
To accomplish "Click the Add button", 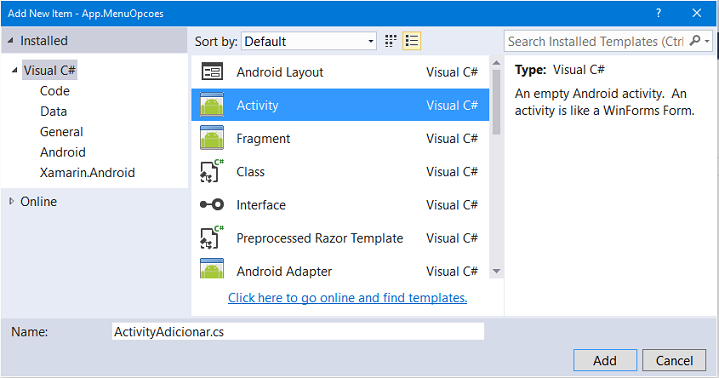I will point(605,360).
